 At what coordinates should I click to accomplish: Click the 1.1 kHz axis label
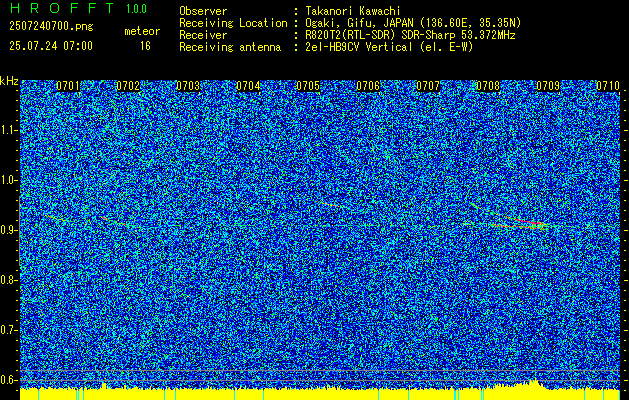[8, 130]
